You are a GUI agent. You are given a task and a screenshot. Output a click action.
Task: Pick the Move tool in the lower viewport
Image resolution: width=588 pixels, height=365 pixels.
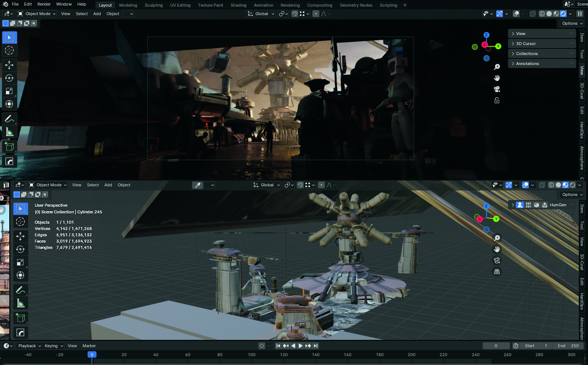tap(20, 236)
